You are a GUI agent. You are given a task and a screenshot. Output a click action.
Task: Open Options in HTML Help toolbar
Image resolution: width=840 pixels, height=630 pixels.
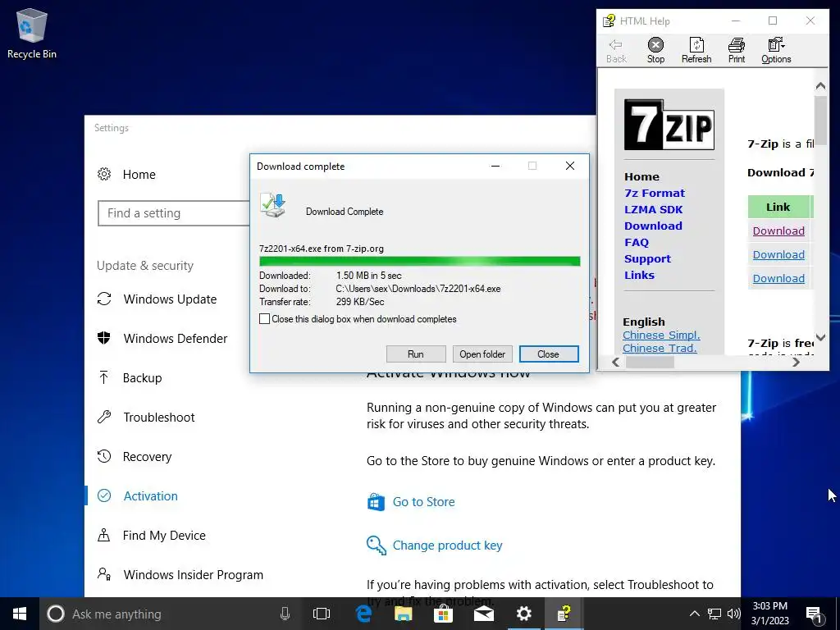click(776, 50)
